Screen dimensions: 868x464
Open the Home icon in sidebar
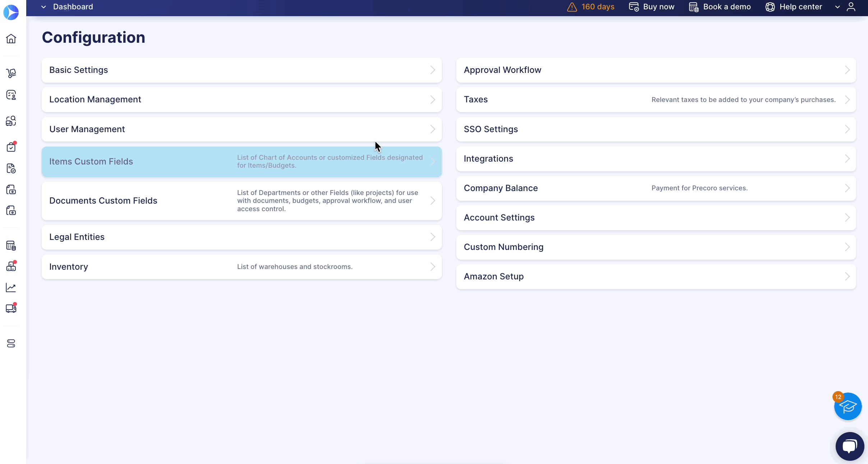click(x=11, y=38)
